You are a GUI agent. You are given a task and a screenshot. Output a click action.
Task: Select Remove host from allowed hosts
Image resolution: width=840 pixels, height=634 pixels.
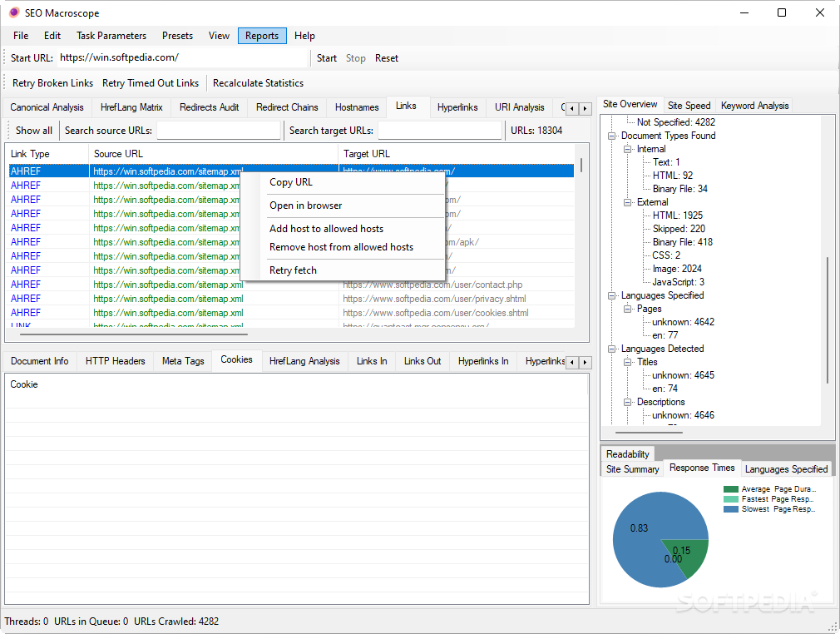tap(343, 247)
